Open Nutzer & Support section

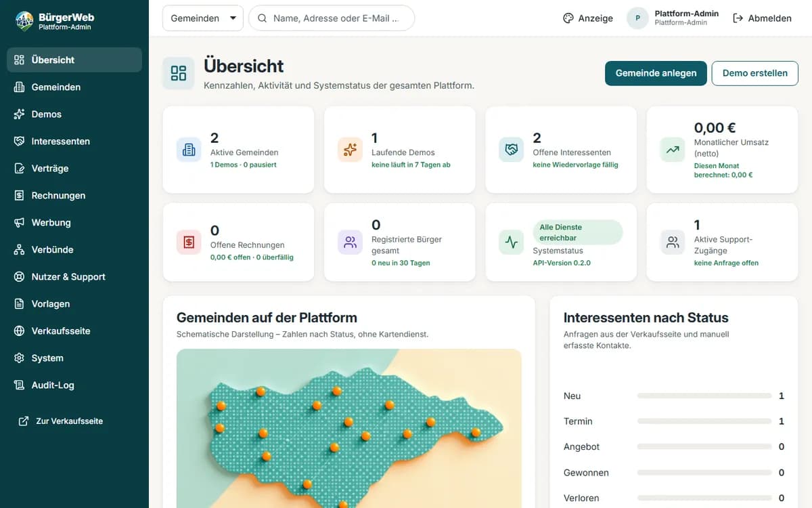(74, 276)
